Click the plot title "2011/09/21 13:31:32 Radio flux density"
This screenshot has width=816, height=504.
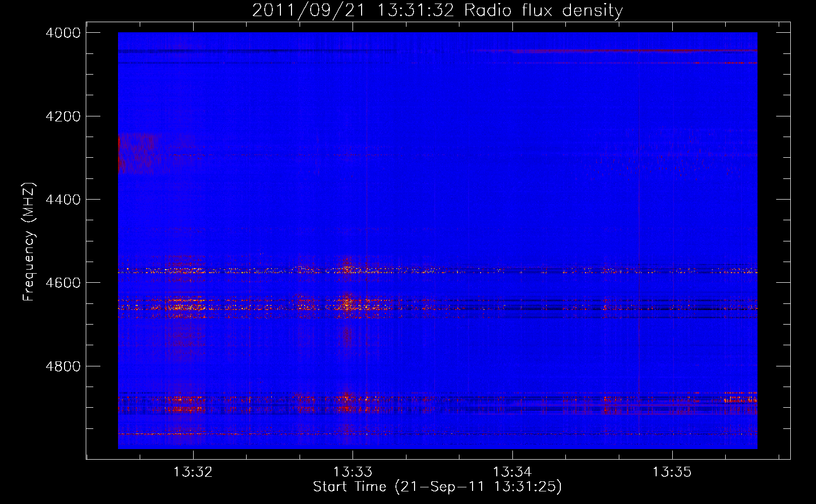(x=437, y=10)
